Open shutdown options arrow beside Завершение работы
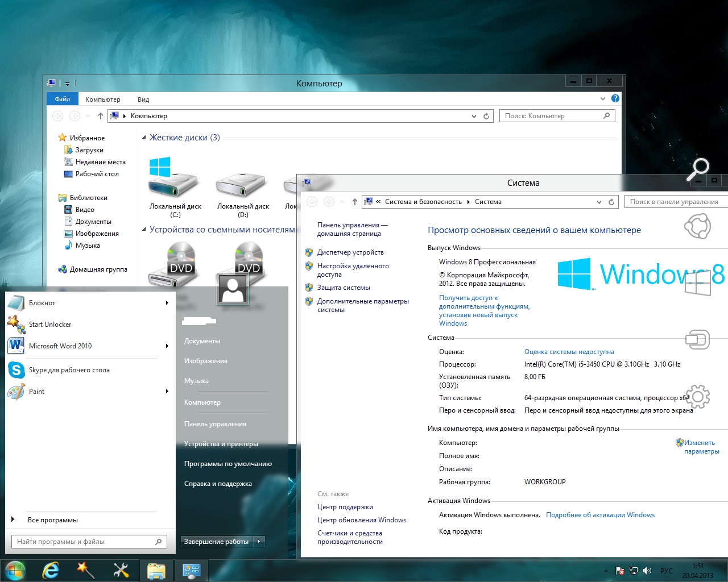The height and width of the screenshot is (582, 728). pyautogui.click(x=259, y=542)
